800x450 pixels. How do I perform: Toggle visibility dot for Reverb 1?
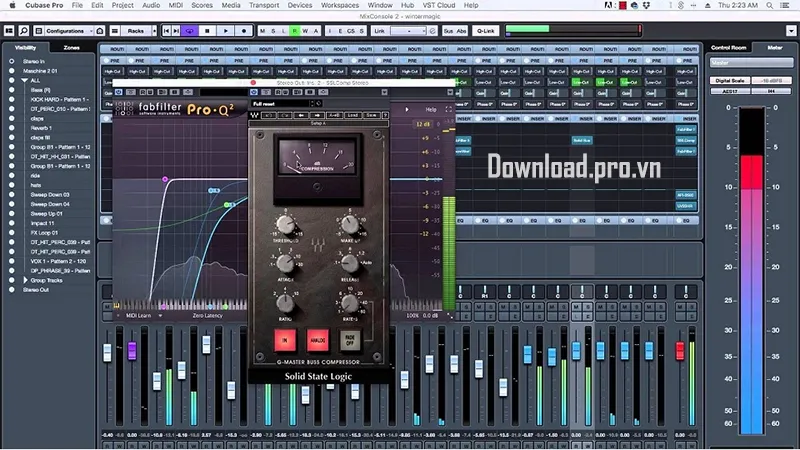tap(12, 128)
